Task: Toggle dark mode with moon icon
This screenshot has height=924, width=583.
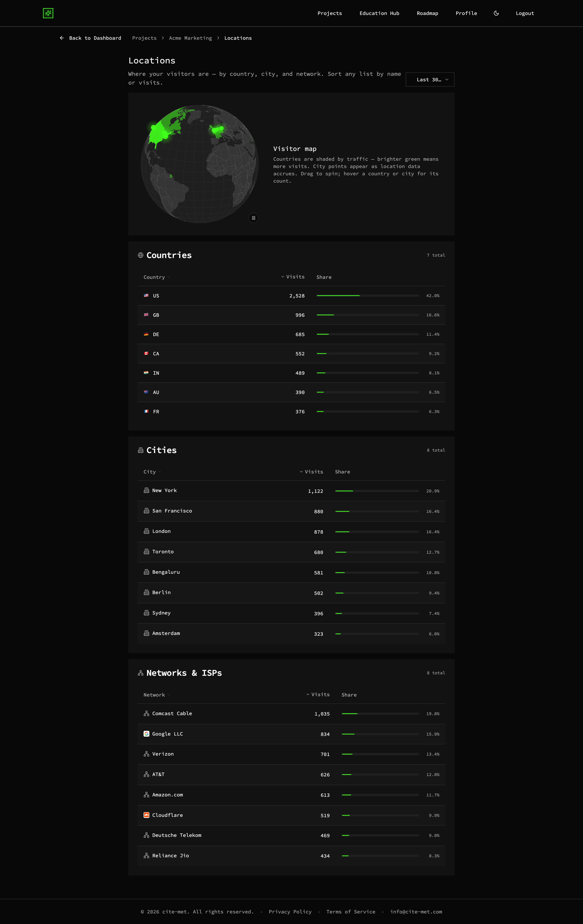Action: click(x=496, y=13)
